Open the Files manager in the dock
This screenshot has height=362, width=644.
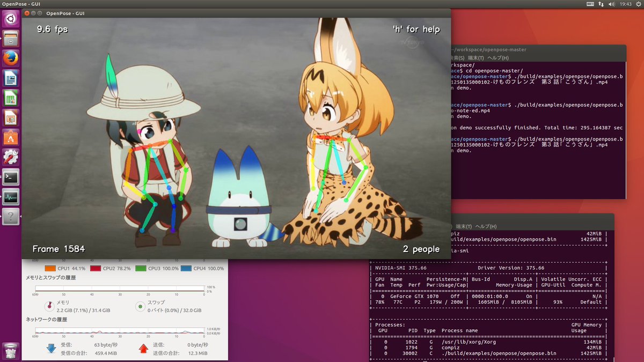11,39
